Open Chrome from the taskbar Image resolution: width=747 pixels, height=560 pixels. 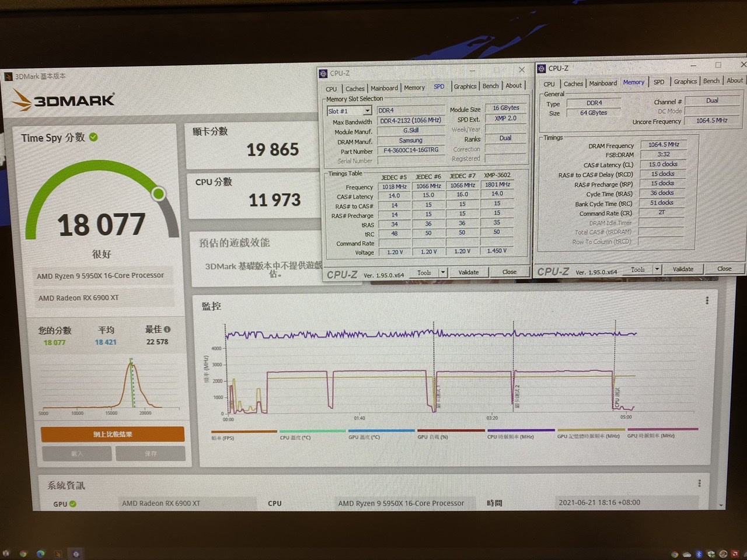click(x=23, y=554)
